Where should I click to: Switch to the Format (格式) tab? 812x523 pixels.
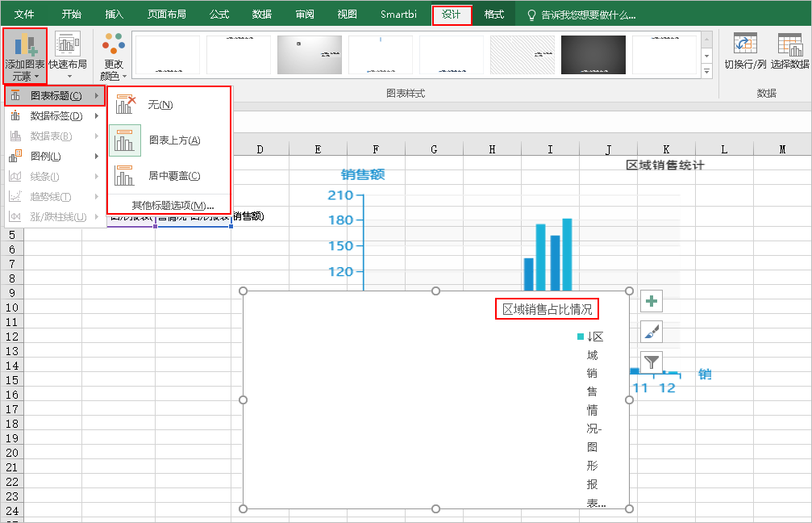tap(494, 14)
